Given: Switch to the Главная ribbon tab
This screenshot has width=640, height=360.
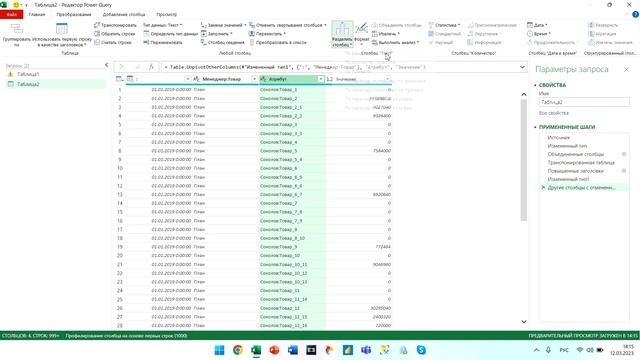Looking at the screenshot, I should click(x=37, y=15).
